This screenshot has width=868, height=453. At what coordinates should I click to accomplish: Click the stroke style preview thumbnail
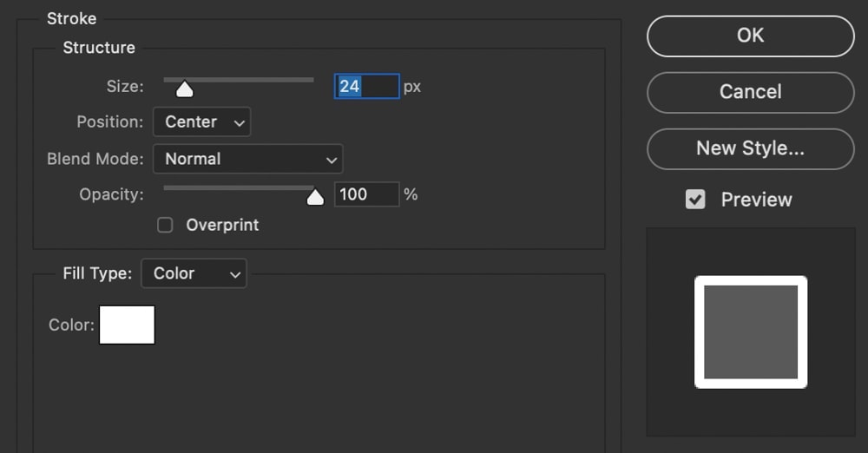(750, 332)
